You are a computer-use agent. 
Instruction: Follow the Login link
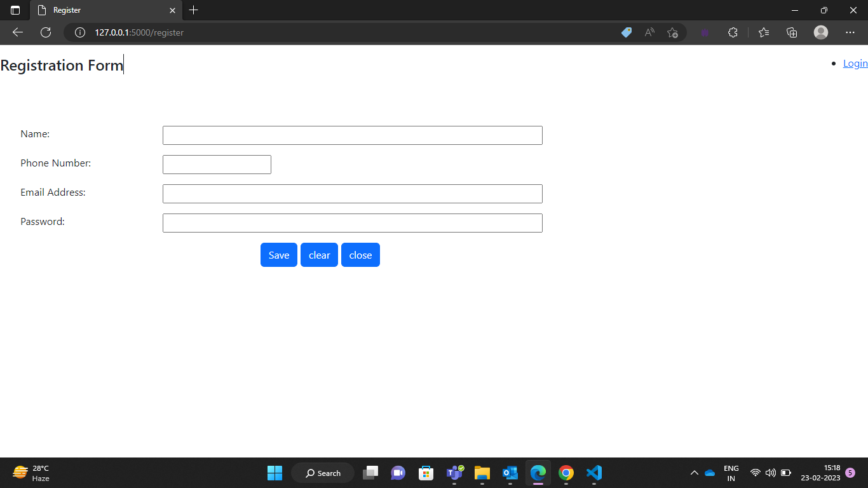pyautogui.click(x=854, y=63)
